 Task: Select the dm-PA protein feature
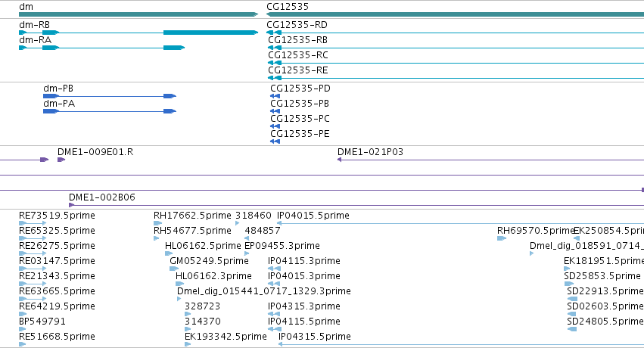click(x=59, y=104)
